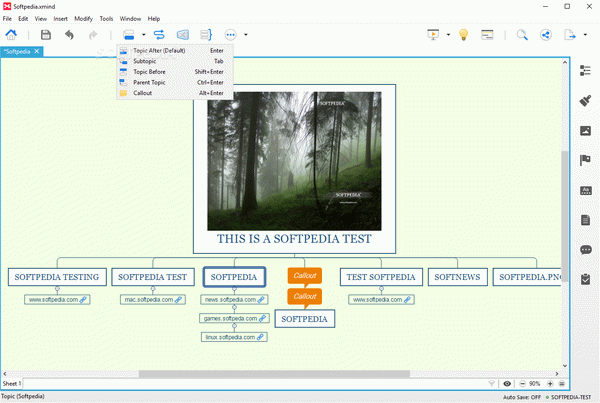Viewport: 600px width, 403px height.
Task: Open the Gantt chart view icon
Action: (x=487, y=35)
